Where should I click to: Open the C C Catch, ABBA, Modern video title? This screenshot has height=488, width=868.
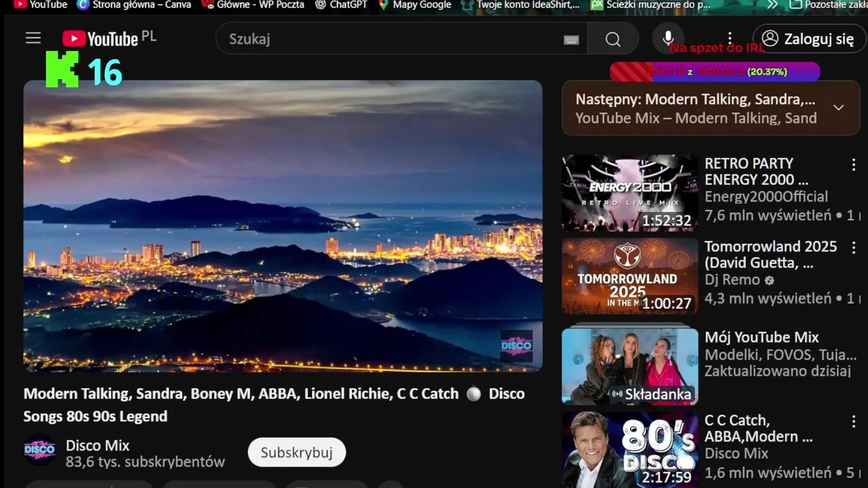[x=758, y=428]
